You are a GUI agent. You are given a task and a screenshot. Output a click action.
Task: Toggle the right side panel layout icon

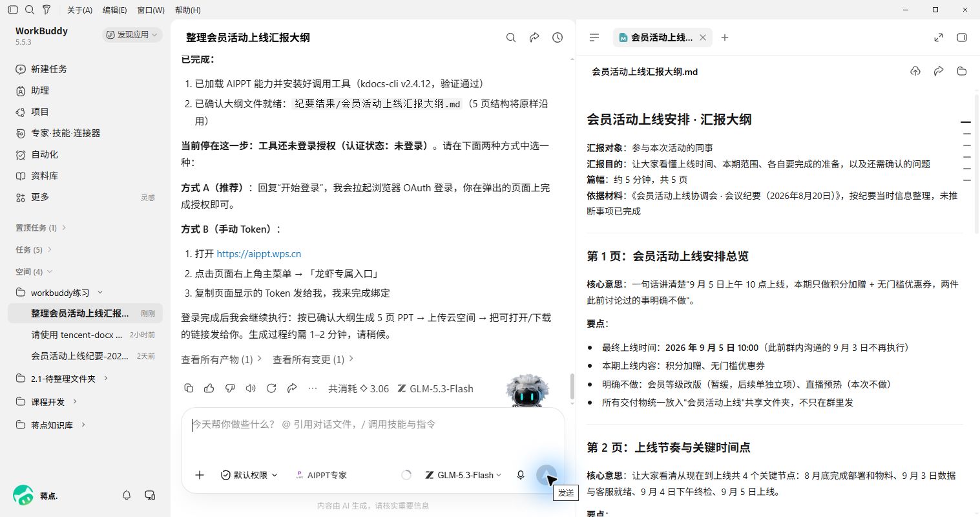pyautogui.click(x=962, y=37)
